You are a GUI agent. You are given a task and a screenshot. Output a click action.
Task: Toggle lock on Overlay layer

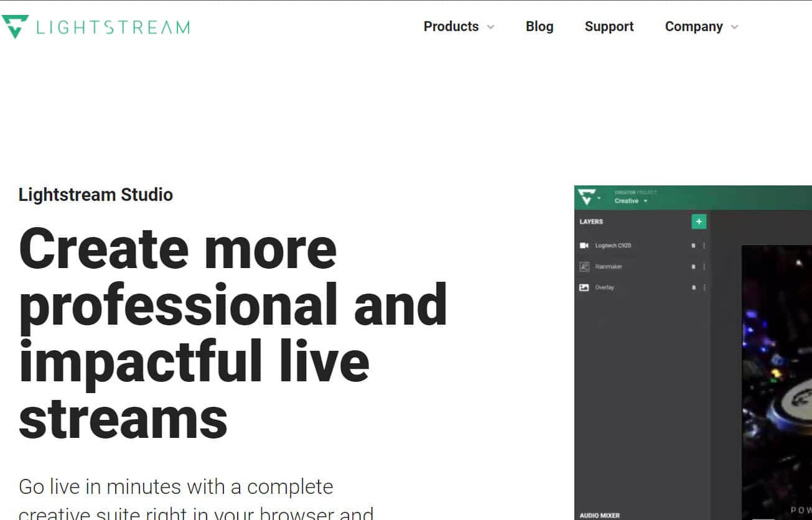(694, 287)
